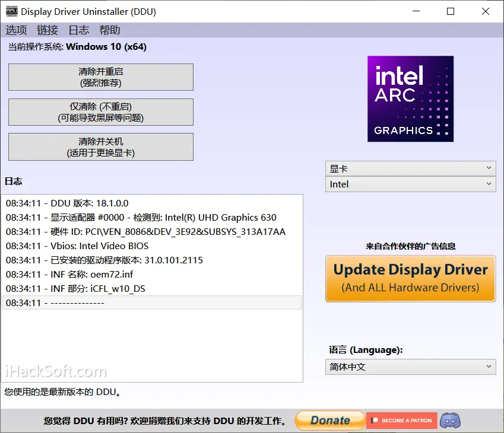Click 清除并重启 (强烈推荐) button

(100, 77)
